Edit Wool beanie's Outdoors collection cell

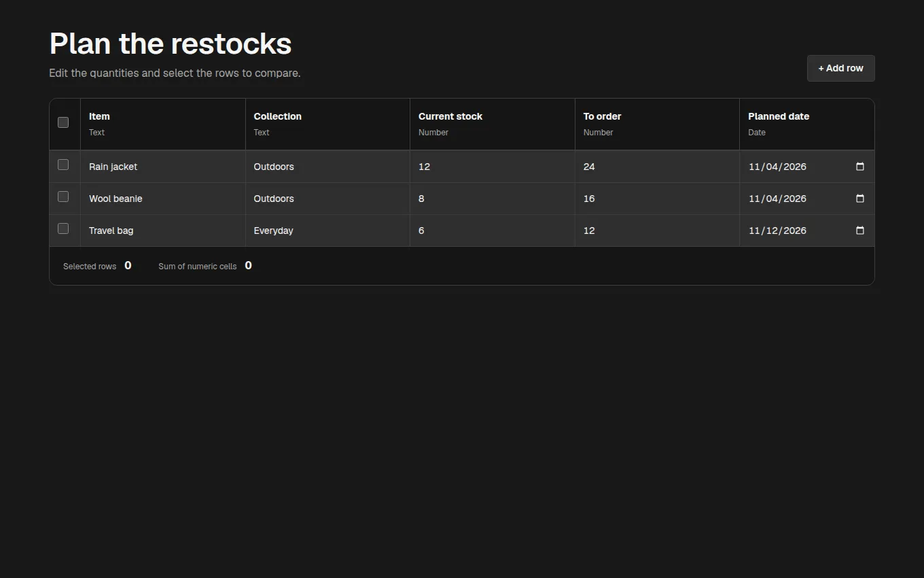click(x=327, y=199)
